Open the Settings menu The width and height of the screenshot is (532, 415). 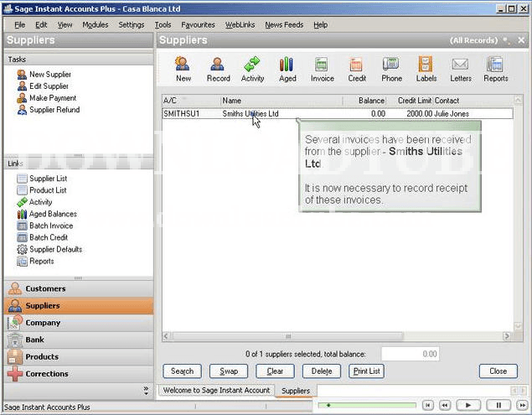point(132,25)
